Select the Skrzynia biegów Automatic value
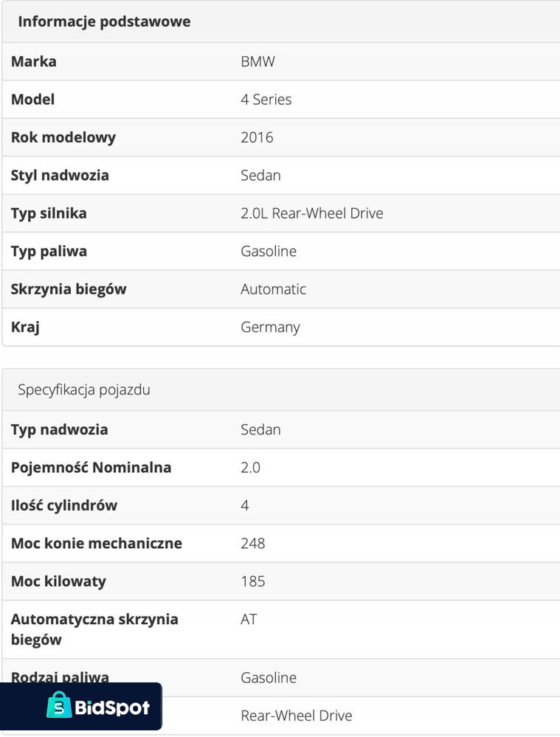The image size is (560, 737). pos(273,289)
